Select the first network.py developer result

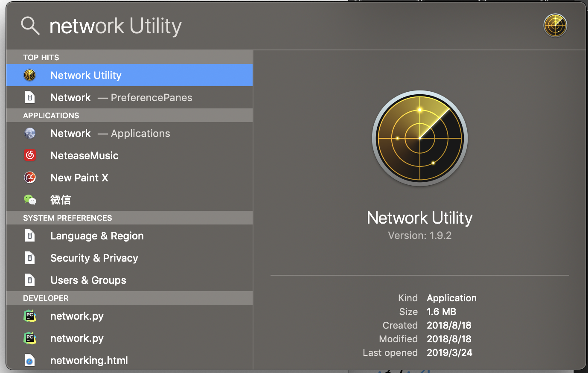pyautogui.click(x=129, y=316)
